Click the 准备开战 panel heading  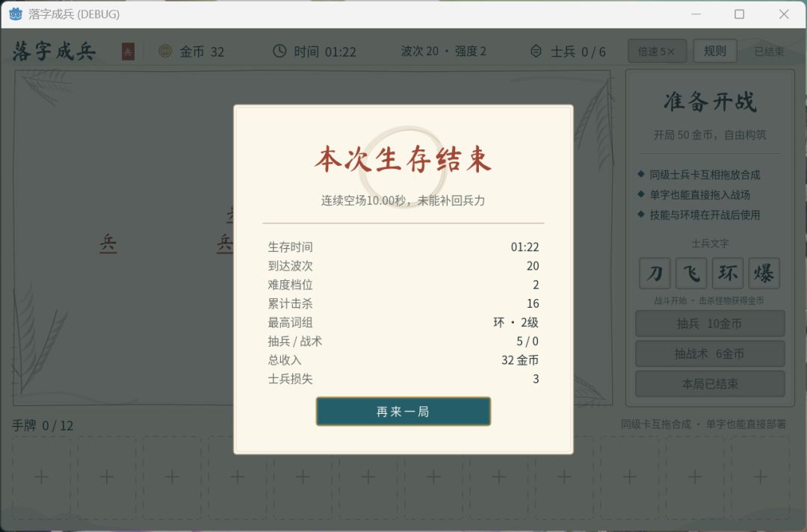point(710,102)
